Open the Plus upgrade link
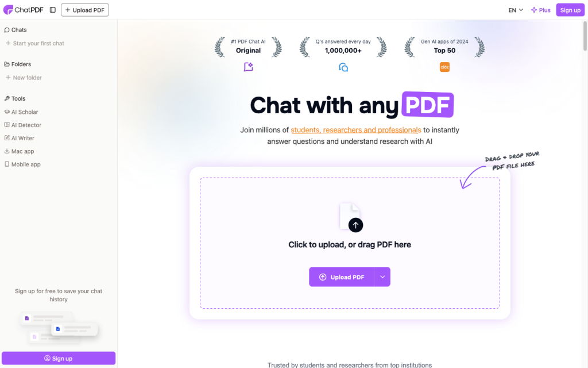 pyautogui.click(x=540, y=10)
